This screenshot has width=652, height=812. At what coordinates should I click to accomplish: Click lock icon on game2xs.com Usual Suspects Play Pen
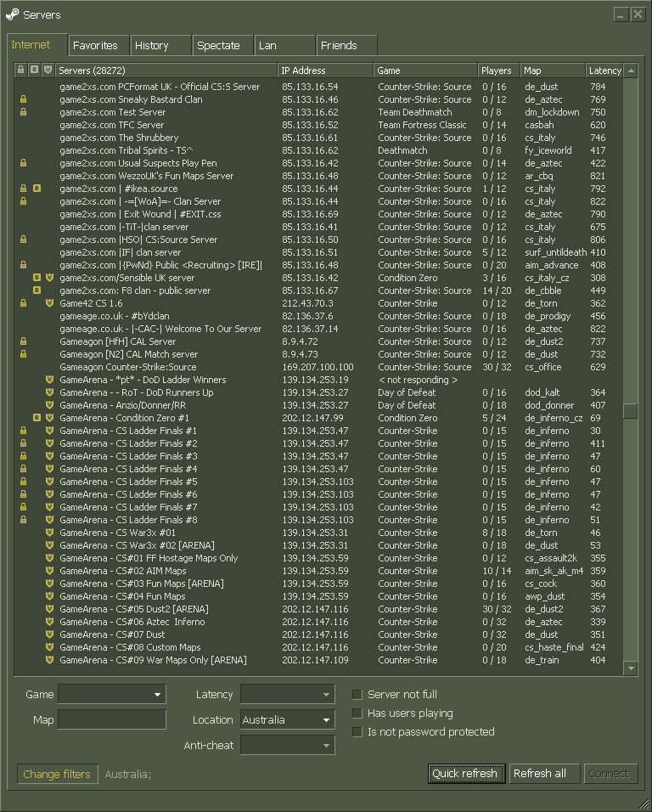pyautogui.click(x=23, y=163)
